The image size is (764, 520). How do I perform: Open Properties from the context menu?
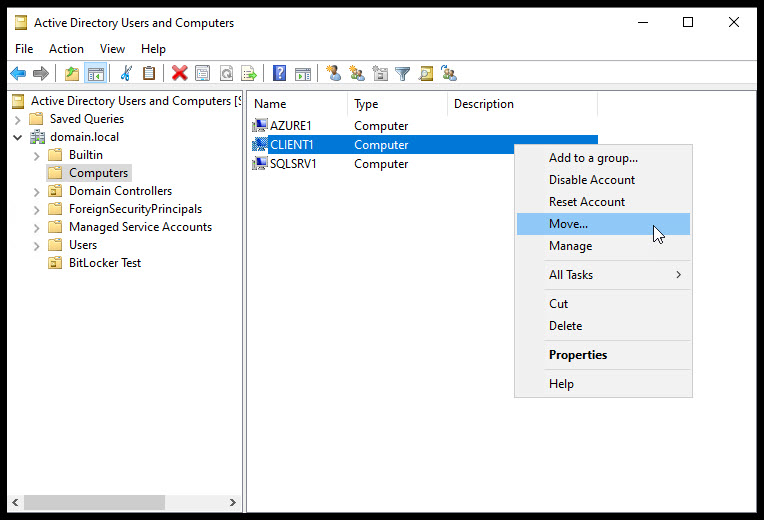tap(603, 355)
